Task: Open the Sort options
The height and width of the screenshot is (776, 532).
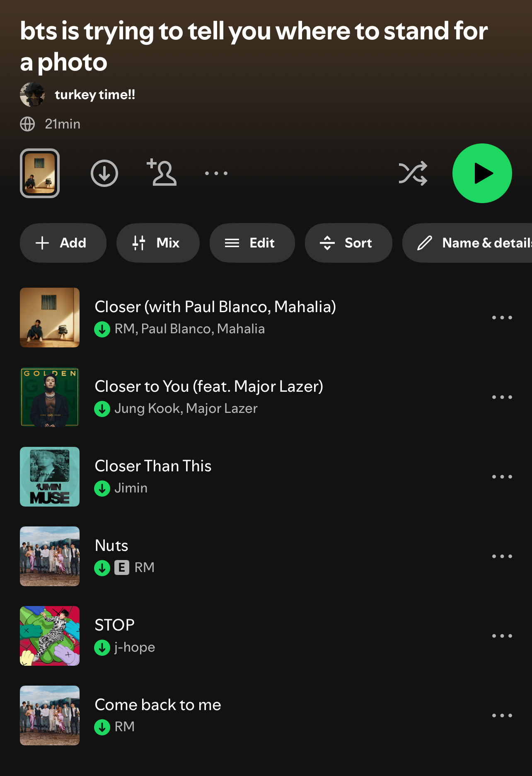Action: pos(348,243)
